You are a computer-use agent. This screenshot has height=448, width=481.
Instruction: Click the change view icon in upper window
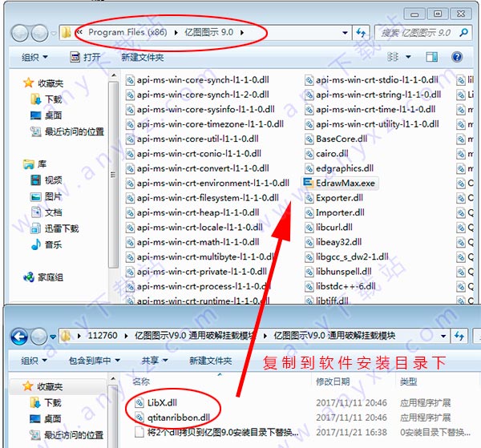tap(393, 57)
